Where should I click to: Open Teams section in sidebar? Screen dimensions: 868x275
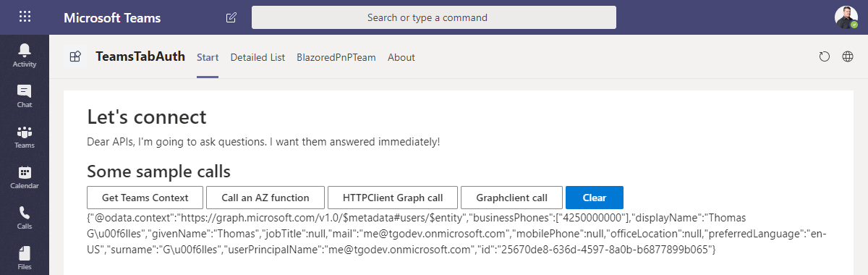pyautogui.click(x=25, y=137)
